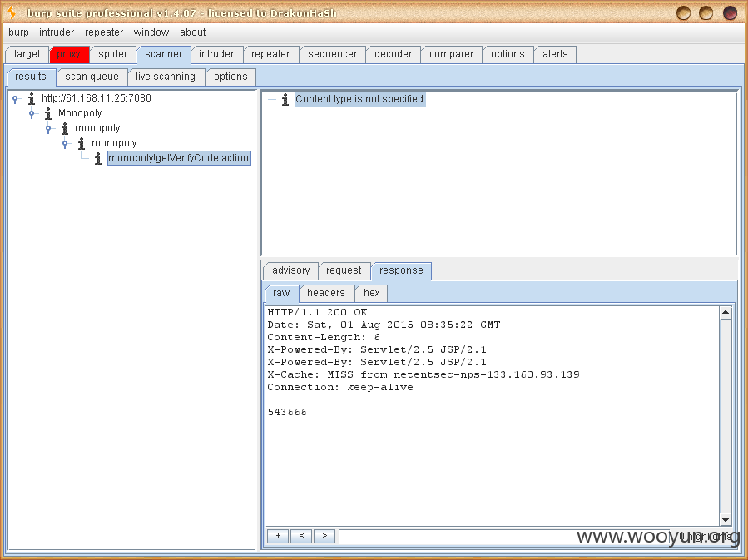Switch to the intruder tool tab
This screenshot has width=748, height=560.
click(216, 54)
